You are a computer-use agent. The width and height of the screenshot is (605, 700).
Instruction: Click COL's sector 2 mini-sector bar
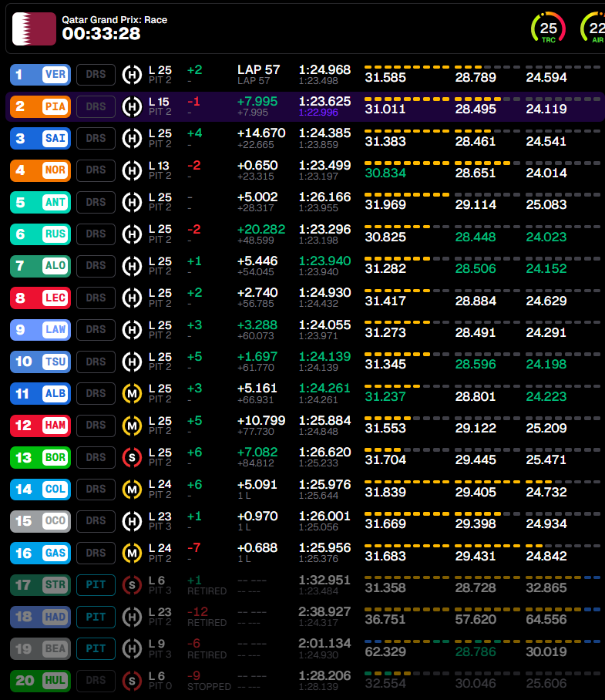487,482
